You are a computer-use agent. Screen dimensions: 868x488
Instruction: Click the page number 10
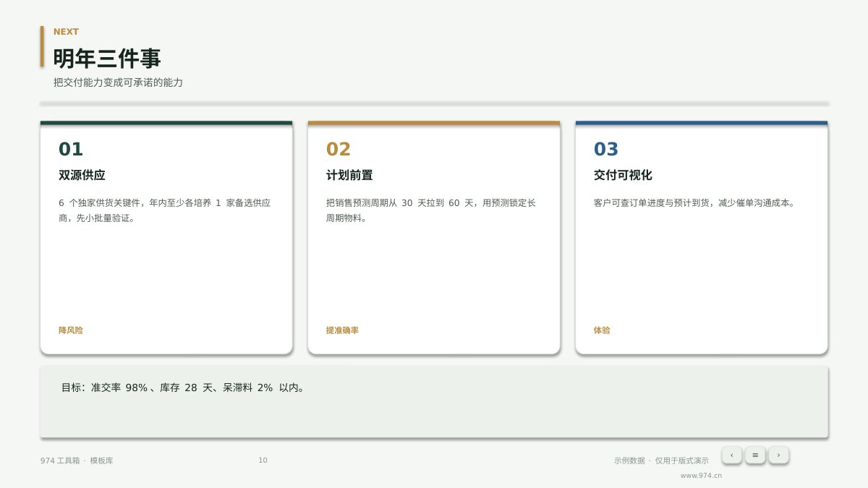[263, 461]
